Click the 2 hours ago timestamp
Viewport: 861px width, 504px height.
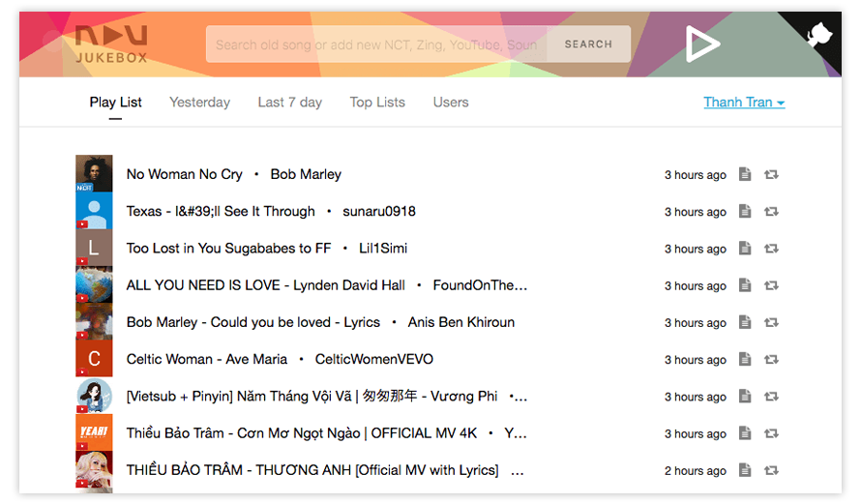pos(696,471)
